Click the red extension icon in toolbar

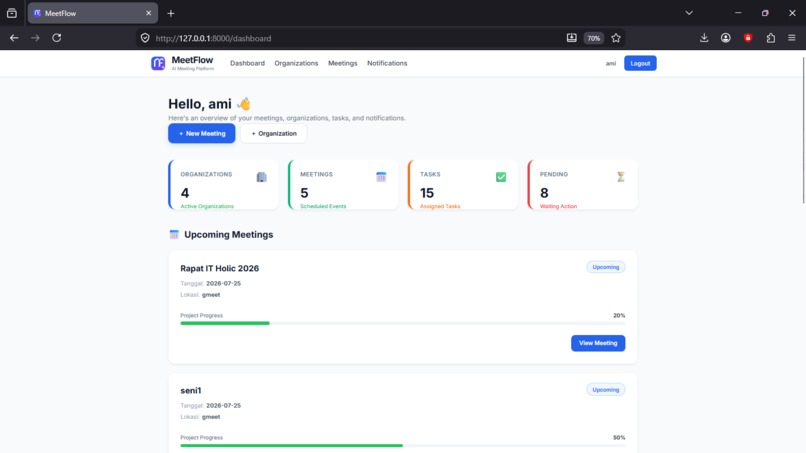(748, 38)
